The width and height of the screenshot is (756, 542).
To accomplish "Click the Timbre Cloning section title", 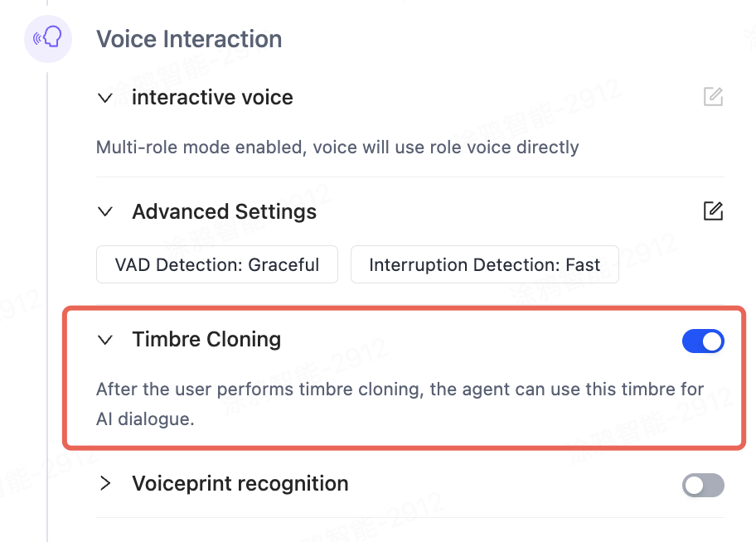I will coord(206,340).
